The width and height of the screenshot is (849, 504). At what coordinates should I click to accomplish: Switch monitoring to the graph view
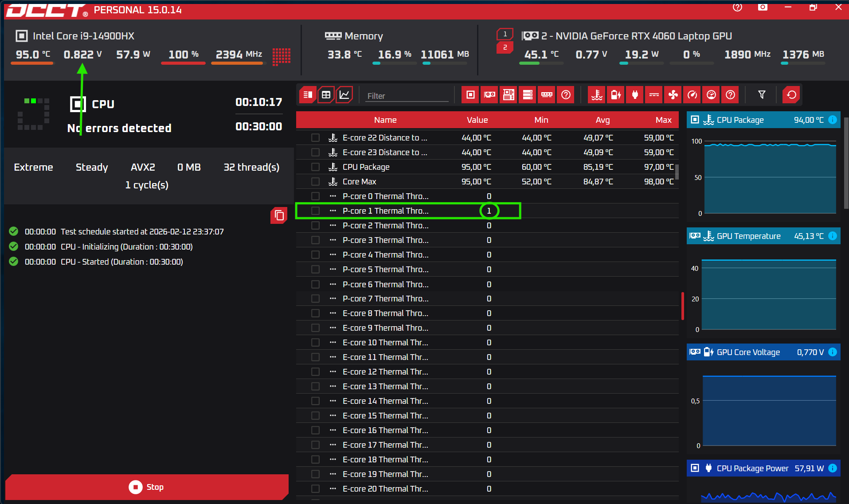pos(344,95)
